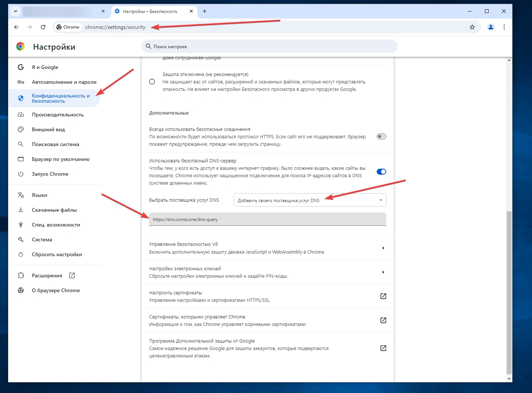Click the window icon for Браузер по умолчанию
The image size is (532, 393).
pyautogui.click(x=21, y=159)
